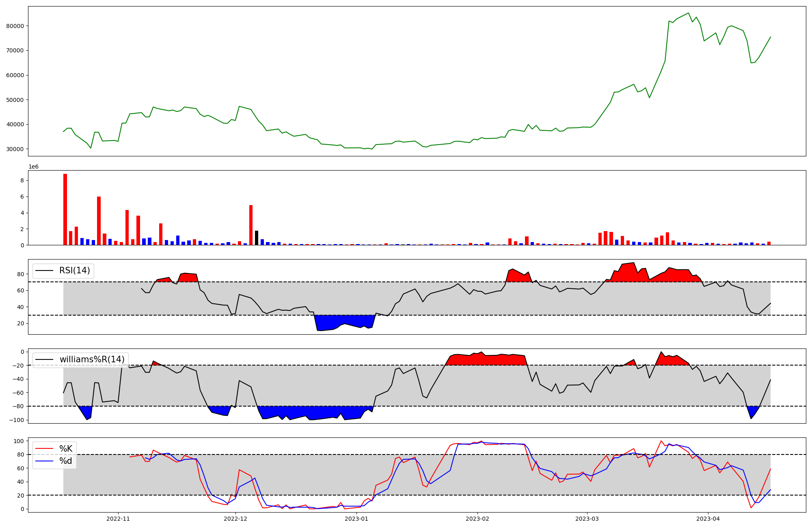Image resolution: width=812 pixels, height=528 pixels.
Task: Click the 1e6 volume scale label
Action: point(33,167)
